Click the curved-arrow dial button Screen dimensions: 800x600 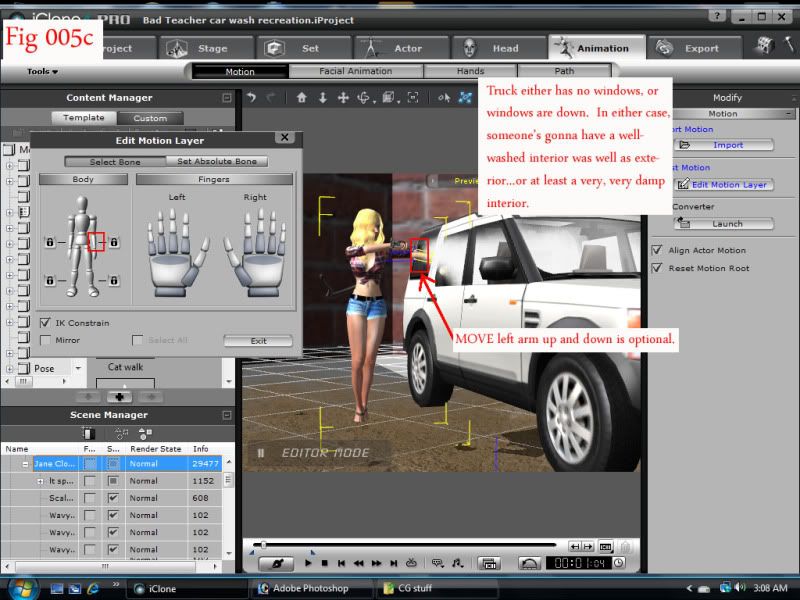[529, 563]
